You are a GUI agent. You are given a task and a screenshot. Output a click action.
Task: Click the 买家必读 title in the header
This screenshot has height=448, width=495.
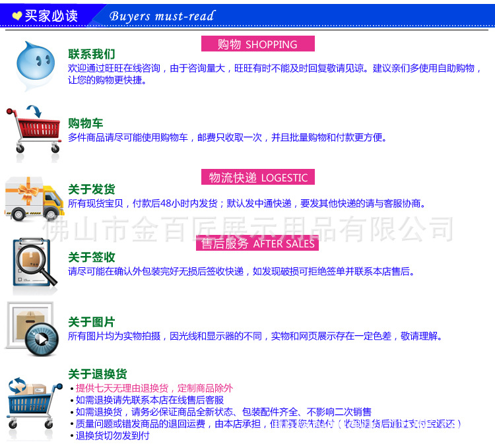point(51,16)
